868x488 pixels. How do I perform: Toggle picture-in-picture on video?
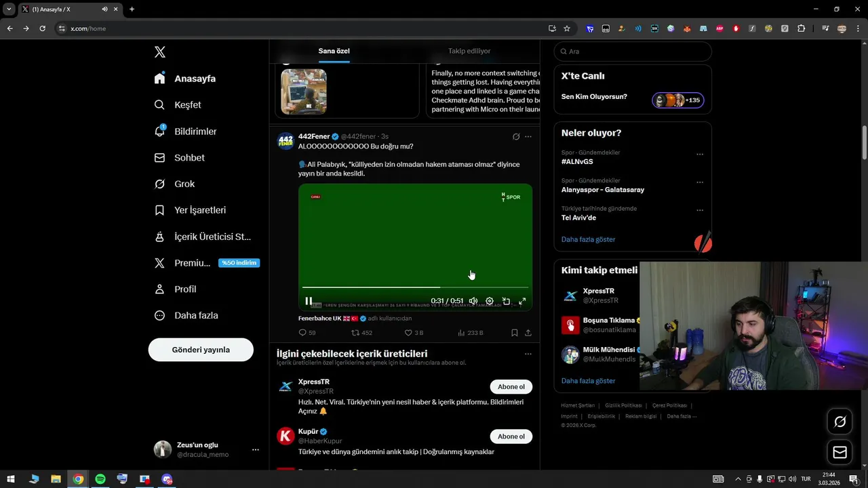[506, 301]
